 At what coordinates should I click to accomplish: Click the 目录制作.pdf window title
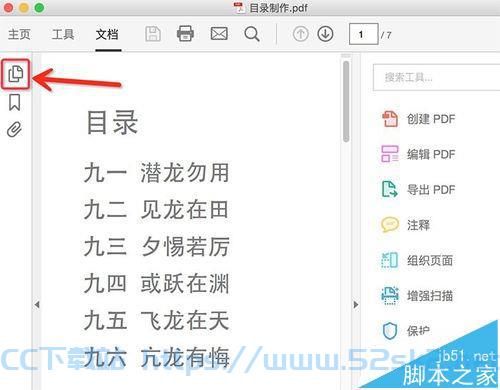[x=278, y=8]
